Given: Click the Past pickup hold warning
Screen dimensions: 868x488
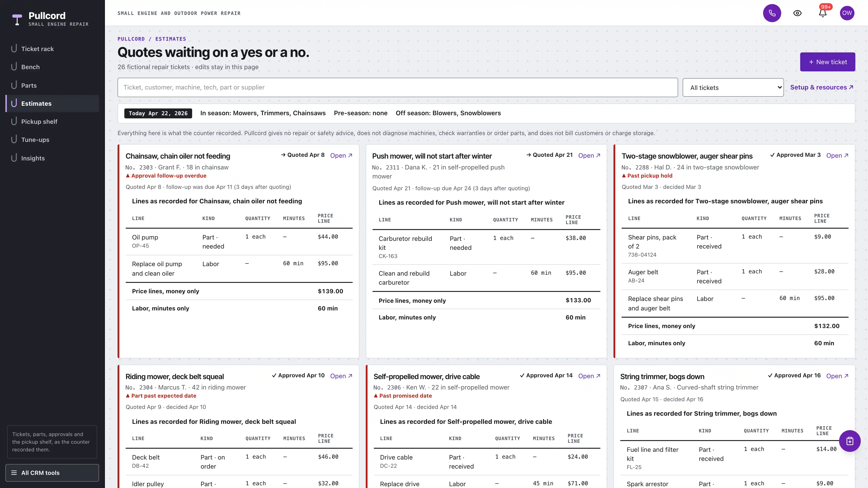Looking at the screenshot, I should (647, 176).
